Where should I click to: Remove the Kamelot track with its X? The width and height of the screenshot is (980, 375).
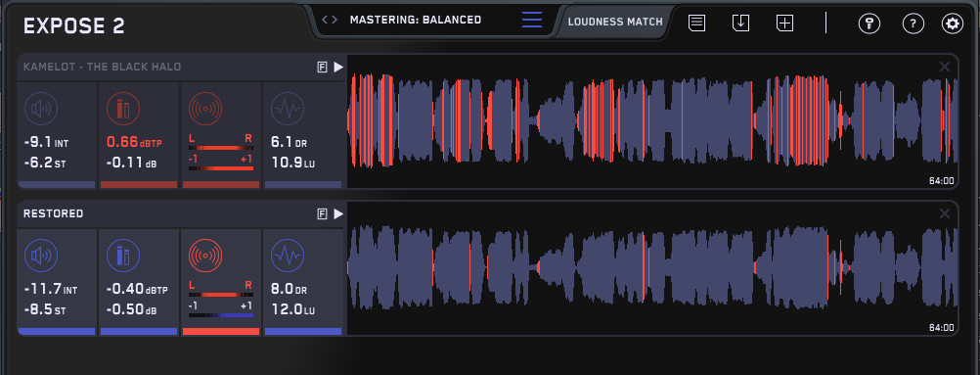(x=945, y=67)
